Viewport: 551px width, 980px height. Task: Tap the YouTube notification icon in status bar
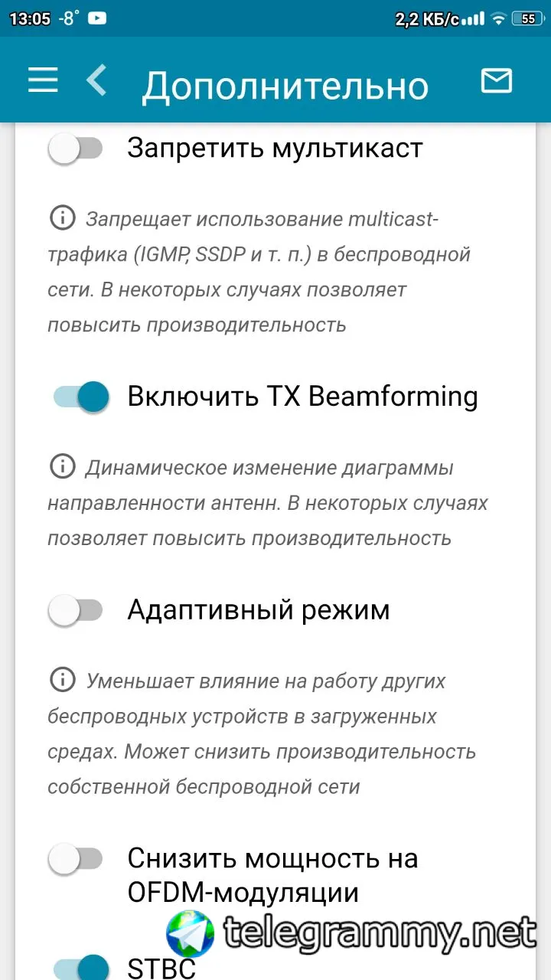click(97, 18)
